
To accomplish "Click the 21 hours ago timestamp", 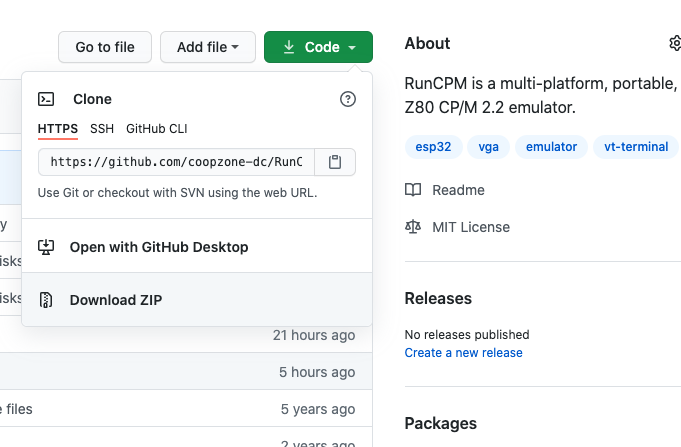I will pos(314,335).
